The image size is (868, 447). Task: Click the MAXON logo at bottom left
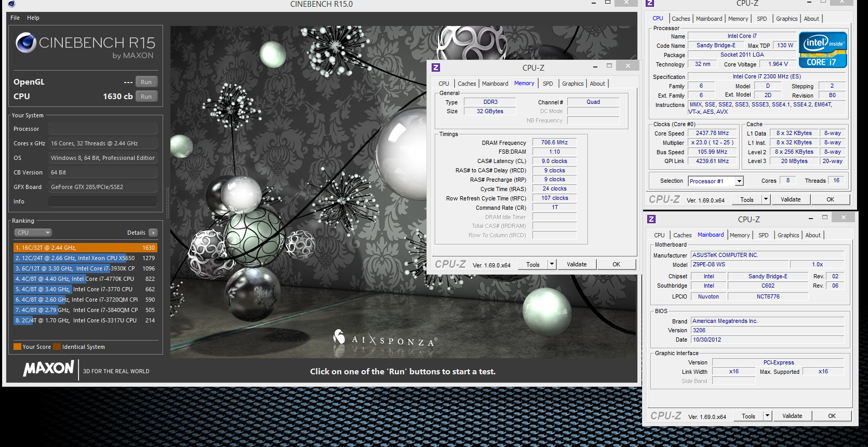tap(48, 369)
